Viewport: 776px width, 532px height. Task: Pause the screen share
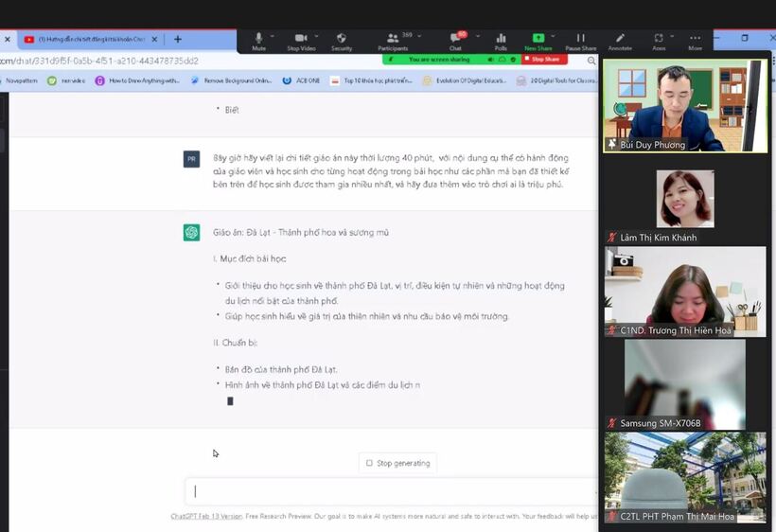pyautogui.click(x=580, y=39)
